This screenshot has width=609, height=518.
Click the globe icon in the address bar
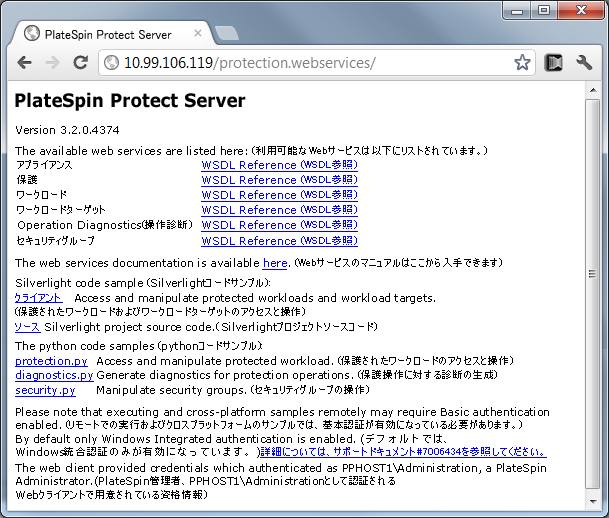[x=111, y=63]
